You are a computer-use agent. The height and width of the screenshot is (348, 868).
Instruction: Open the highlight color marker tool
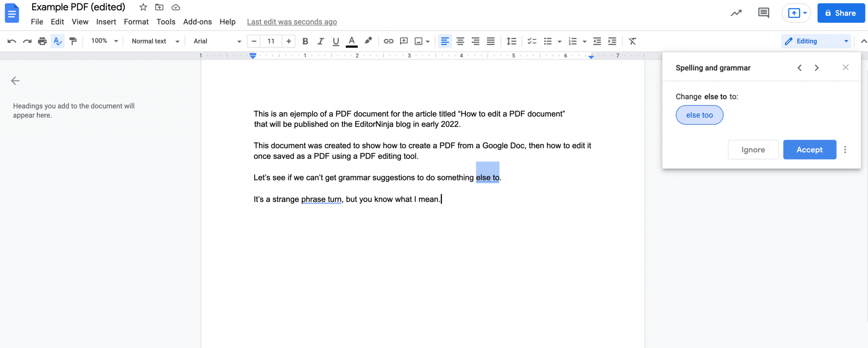tap(368, 41)
